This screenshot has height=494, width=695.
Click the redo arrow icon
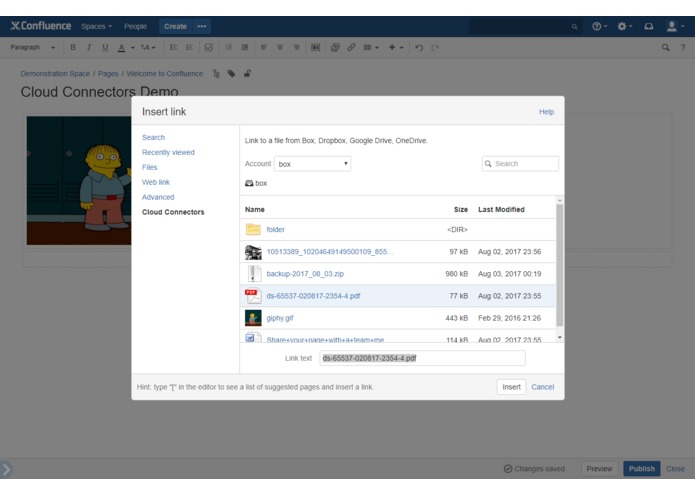435,48
